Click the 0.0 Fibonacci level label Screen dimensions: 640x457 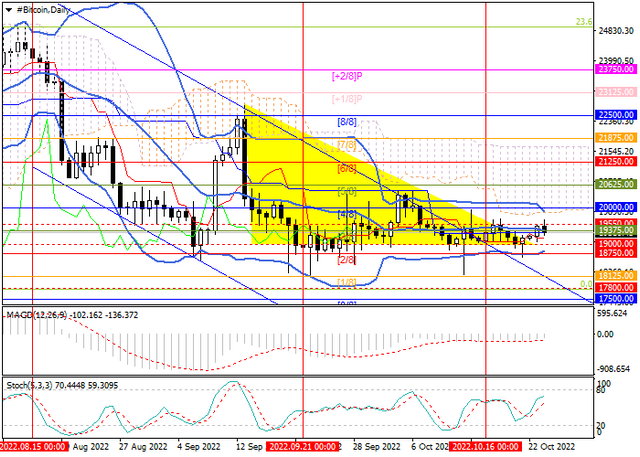[586, 284]
